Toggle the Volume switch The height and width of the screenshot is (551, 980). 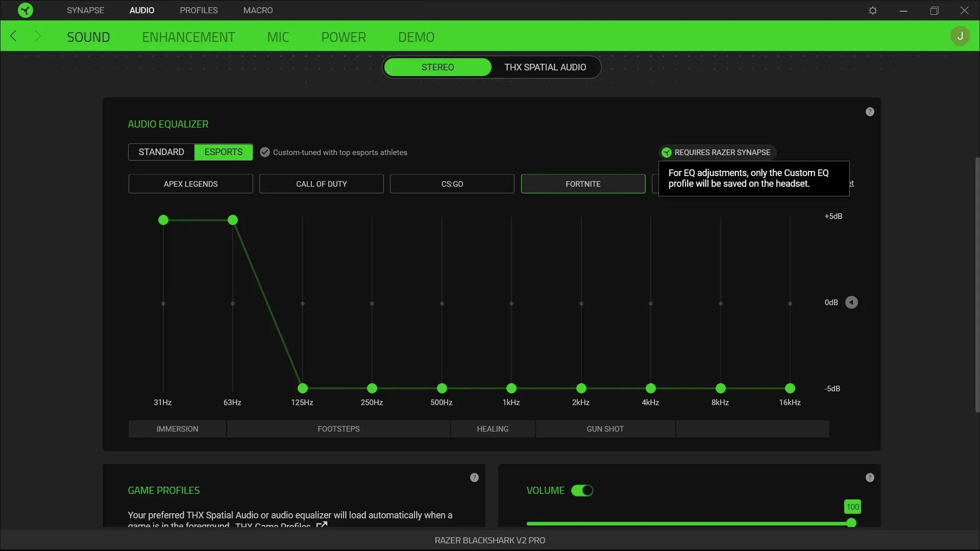click(582, 490)
